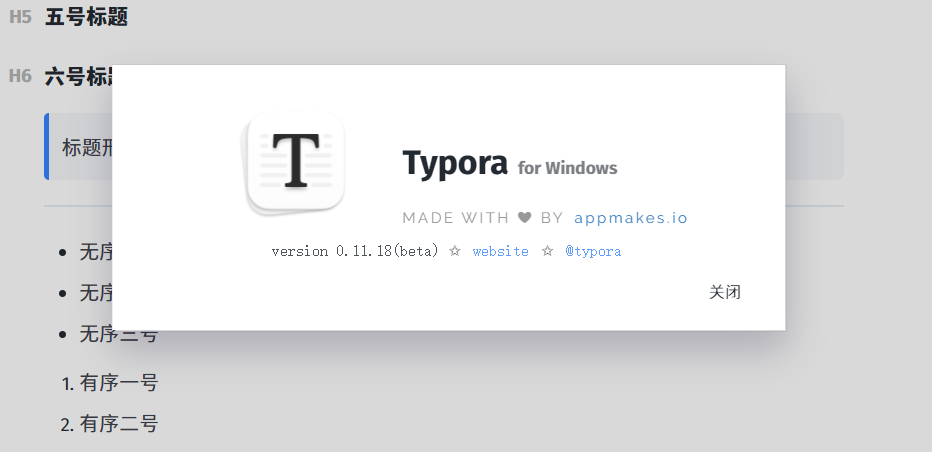Click the version 0.11.18(beta) text

click(355, 251)
